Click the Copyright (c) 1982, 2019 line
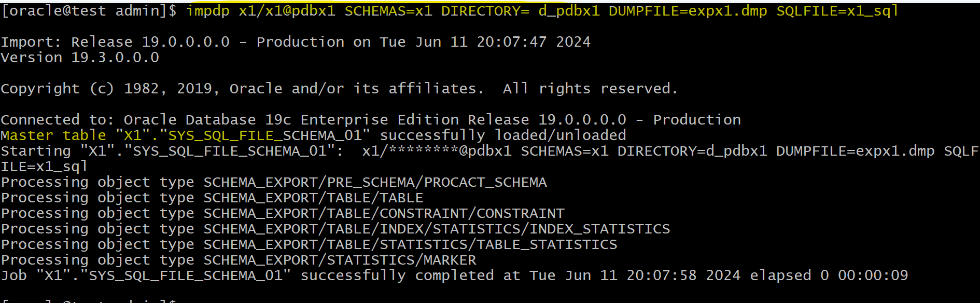This screenshot has width=980, height=303. (339, 89)
